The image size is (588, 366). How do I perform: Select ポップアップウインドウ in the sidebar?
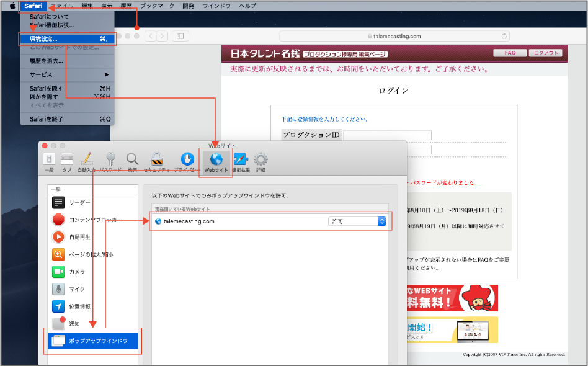point(93,341)
